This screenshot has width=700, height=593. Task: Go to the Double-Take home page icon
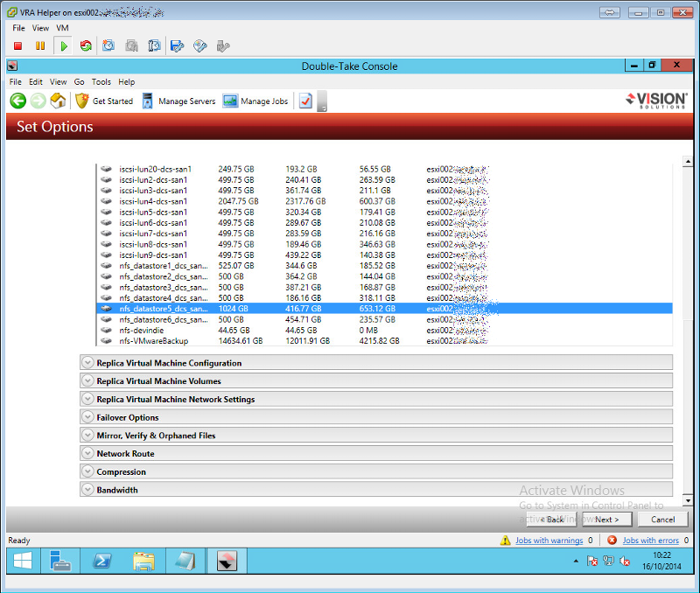point(58,101)
